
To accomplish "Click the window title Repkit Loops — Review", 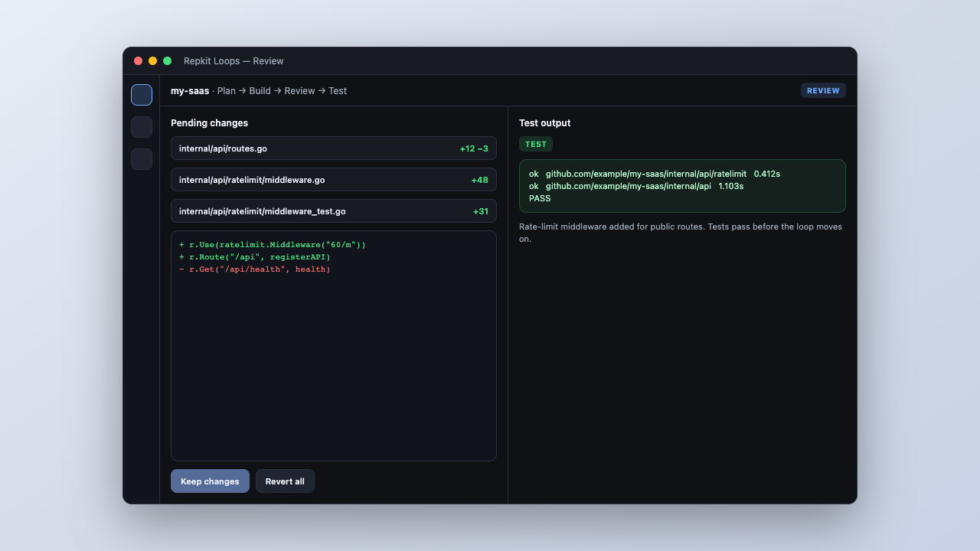I will (234, 61).
